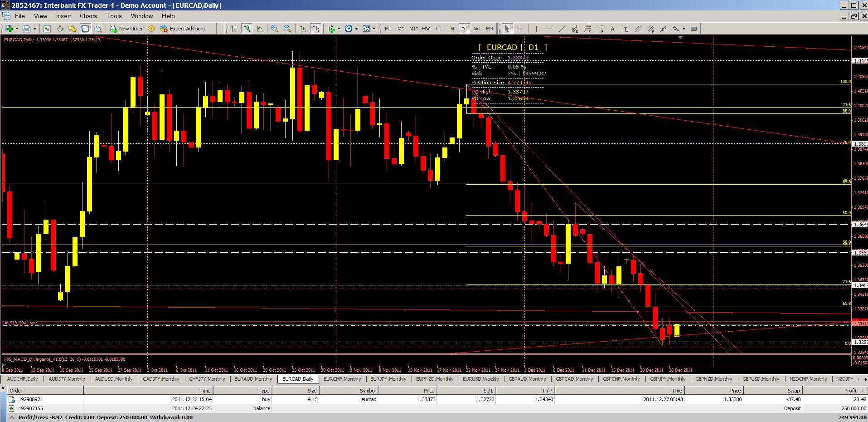
Task: Switch to the GBPJPY,Monthly chart tab
Action: [668, 379]
